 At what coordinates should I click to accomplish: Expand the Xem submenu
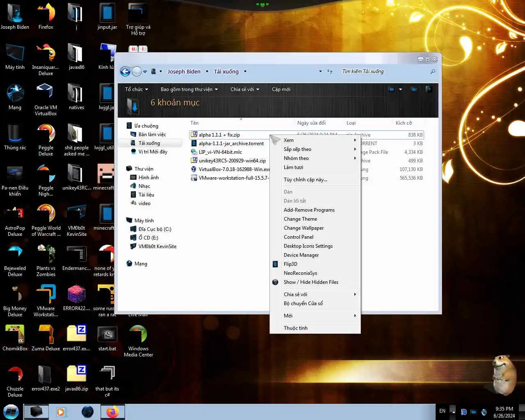(315, 140)
